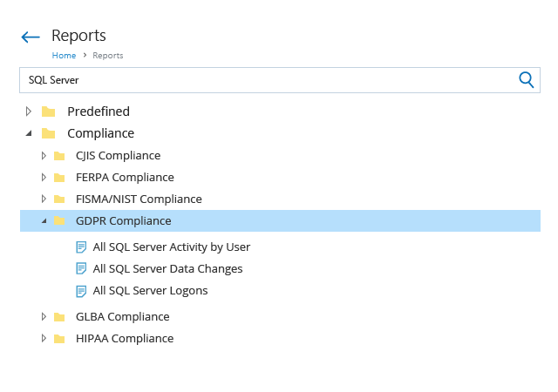Click the All SQL Server Activity by User report icon
Screen dimensions: 558x392
(81, 247)
